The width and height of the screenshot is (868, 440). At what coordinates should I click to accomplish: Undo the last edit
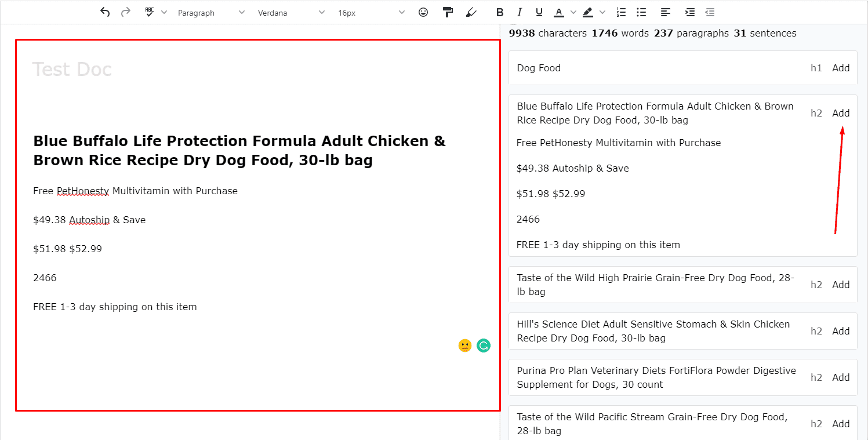coord(105,12)
